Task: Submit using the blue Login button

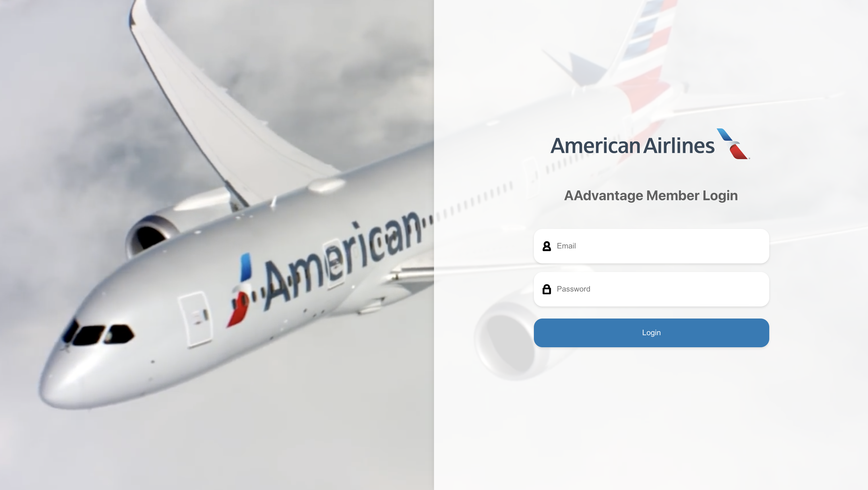Action: (651, 333)
